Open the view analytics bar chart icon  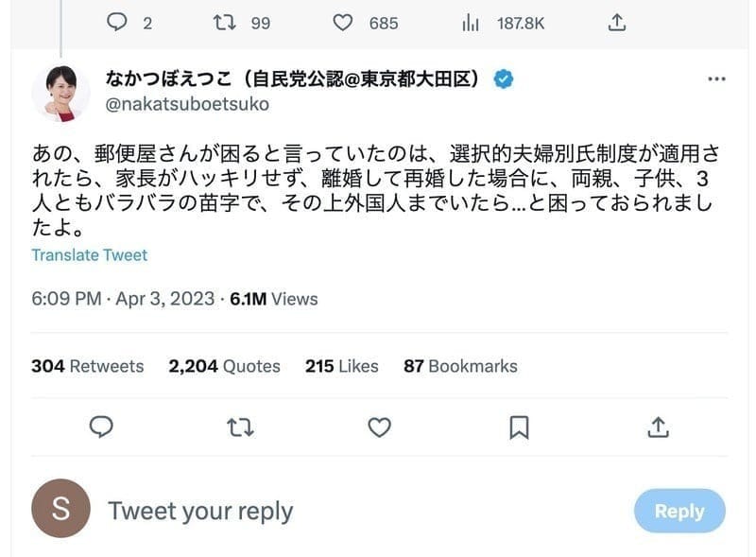(x=470, y=23)
